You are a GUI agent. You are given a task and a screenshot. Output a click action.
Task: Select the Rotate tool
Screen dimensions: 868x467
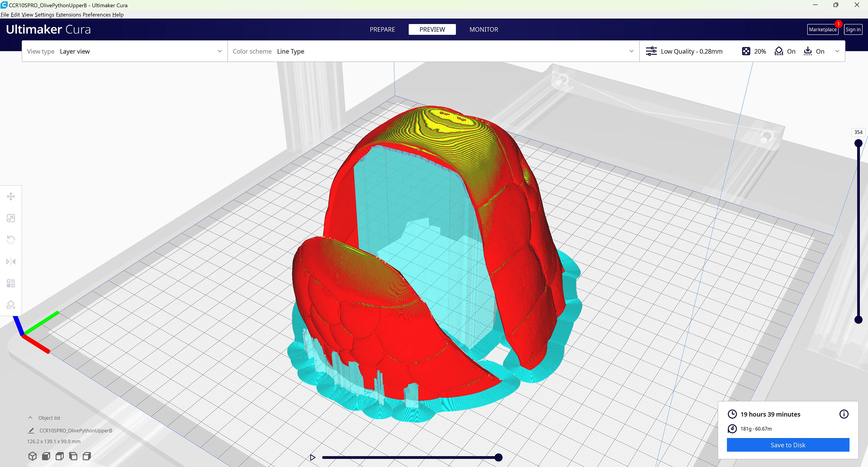(11, 240)
